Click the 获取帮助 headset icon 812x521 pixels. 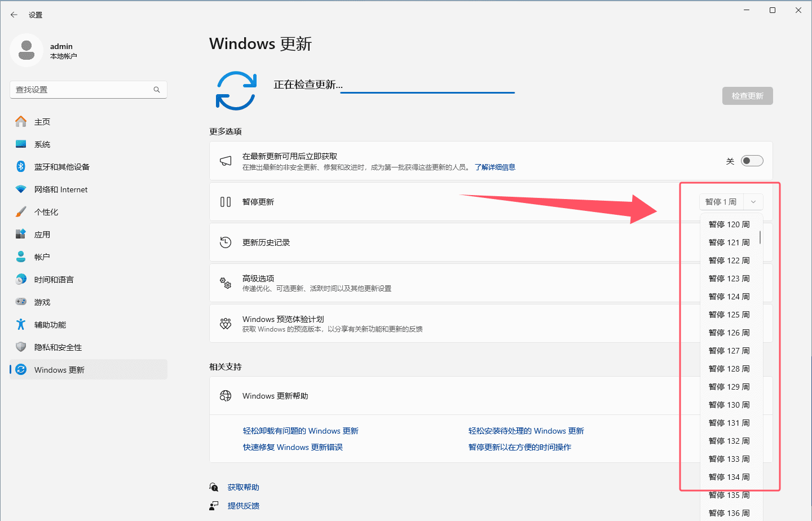pyautogui.click(x=214, y=487)
